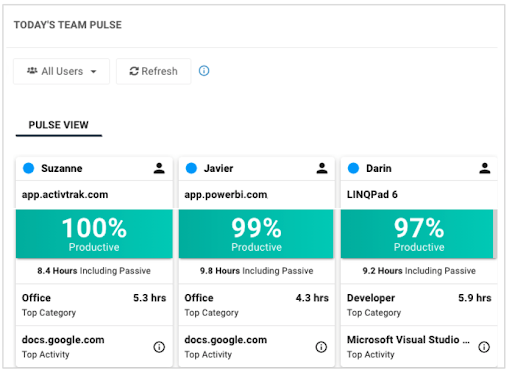Click the users group icon in All Users
512x375 pixels.
click(x=32, y=71)
